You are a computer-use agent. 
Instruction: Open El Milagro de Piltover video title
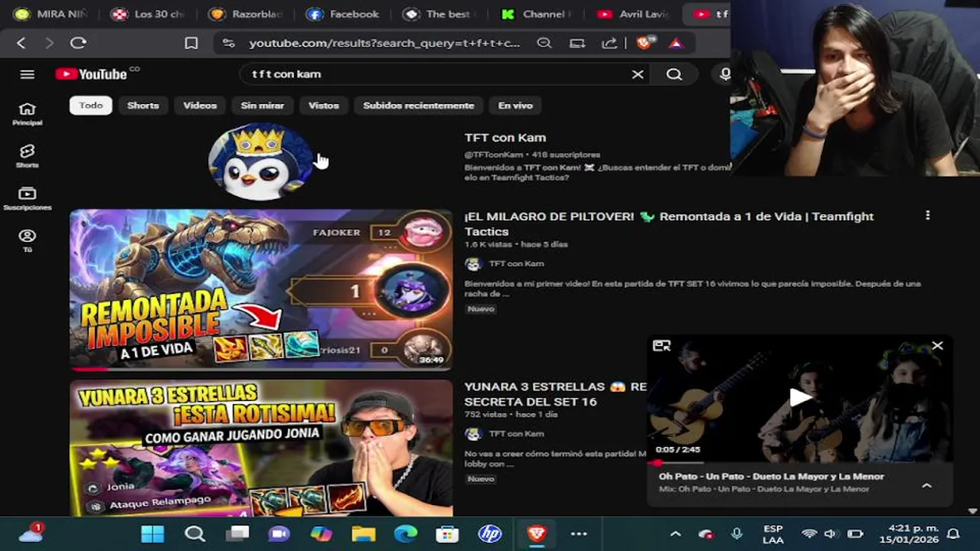669,223
